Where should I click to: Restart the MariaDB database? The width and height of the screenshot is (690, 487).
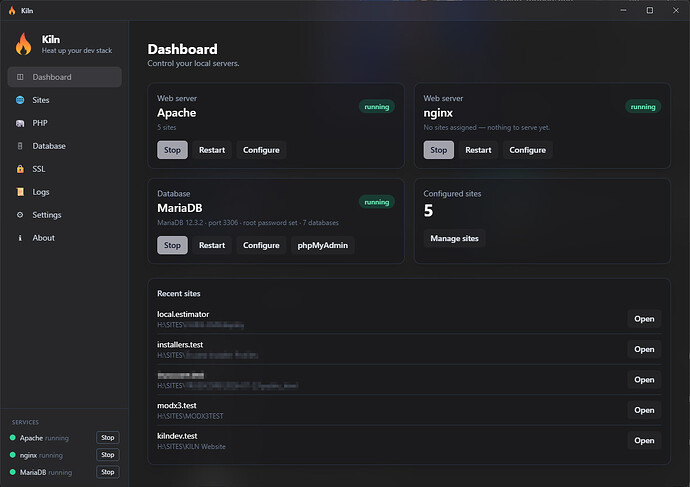tap(212, 245)
